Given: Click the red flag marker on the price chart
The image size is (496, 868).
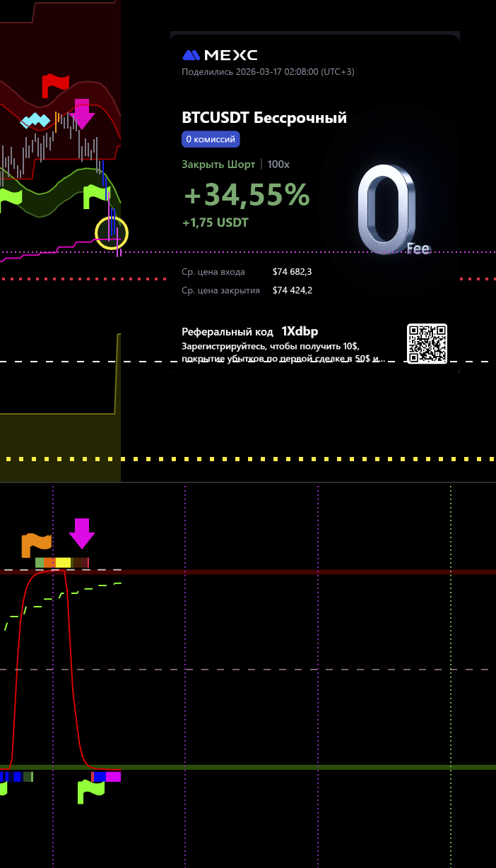Looking at the screenshot, I should [54, 85].
